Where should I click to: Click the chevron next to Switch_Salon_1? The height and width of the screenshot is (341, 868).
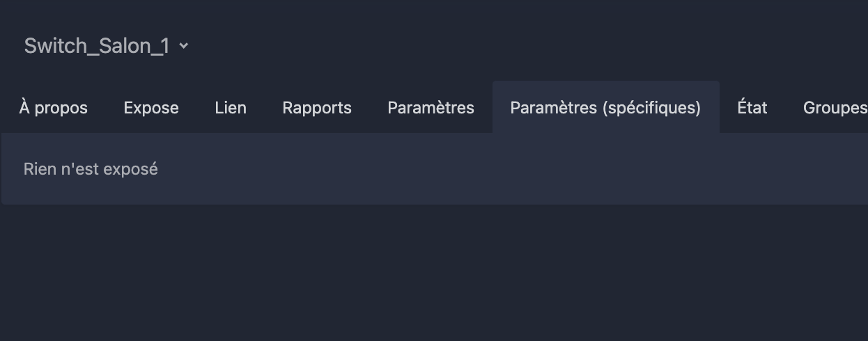(x=184, y=46)
